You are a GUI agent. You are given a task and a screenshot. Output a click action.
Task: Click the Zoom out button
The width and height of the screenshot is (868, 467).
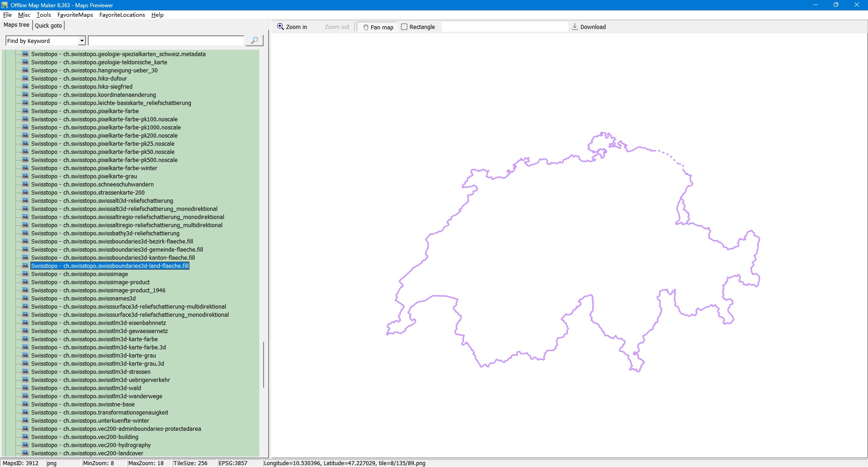pos(337,27)
